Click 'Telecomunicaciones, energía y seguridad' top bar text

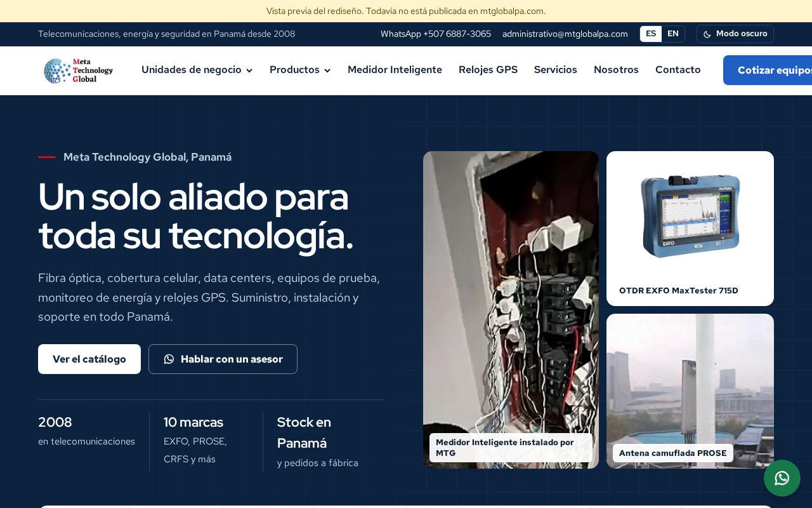point(166,34)
